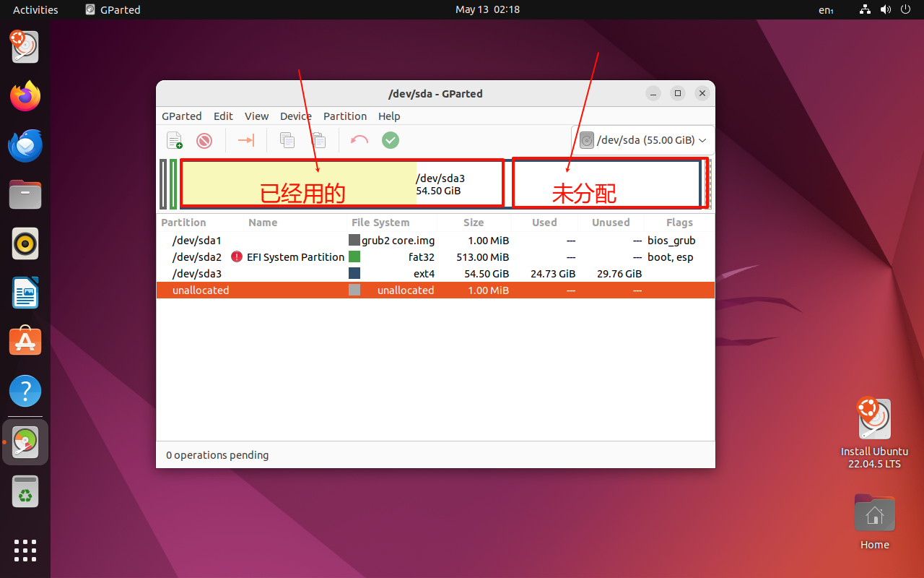Click the File System column header
This screenshot has height=578, width=924.
(x=380, y=223)
